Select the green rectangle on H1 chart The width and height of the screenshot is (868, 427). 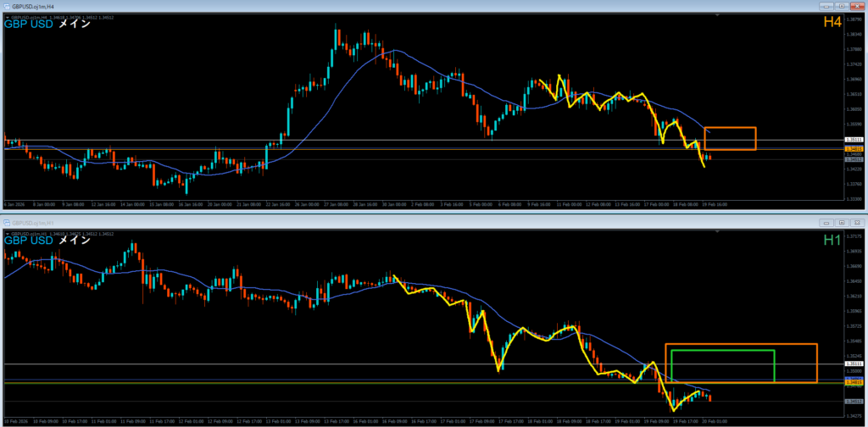(x=722, y=351)
